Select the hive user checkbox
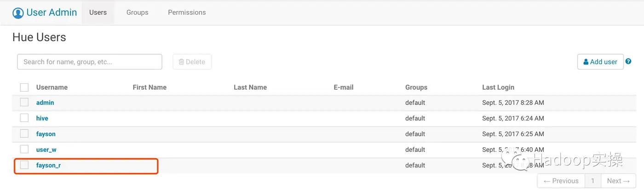The width and height of the screenshot is (644, 190). tap(24, 118)
